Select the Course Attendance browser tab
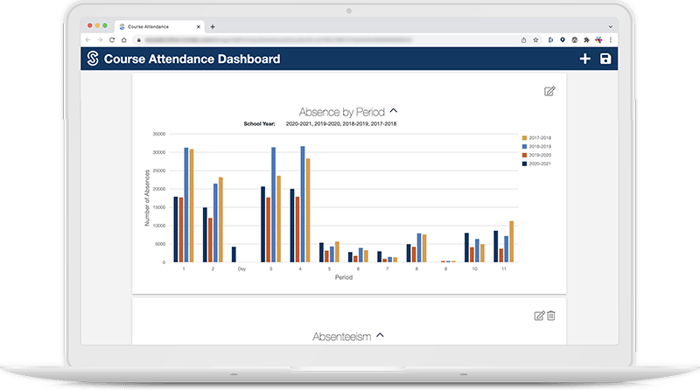This screenshot has height=390, width=700. coord(159,27)
